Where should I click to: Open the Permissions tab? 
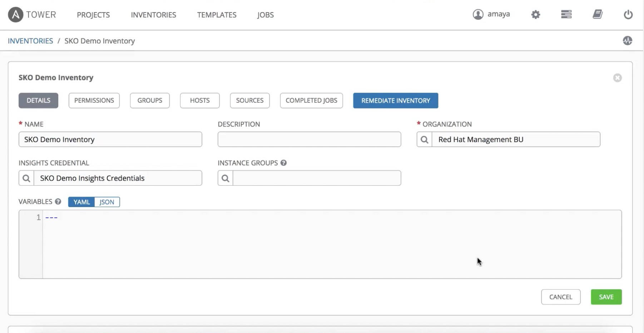click(x=94, y=101)
